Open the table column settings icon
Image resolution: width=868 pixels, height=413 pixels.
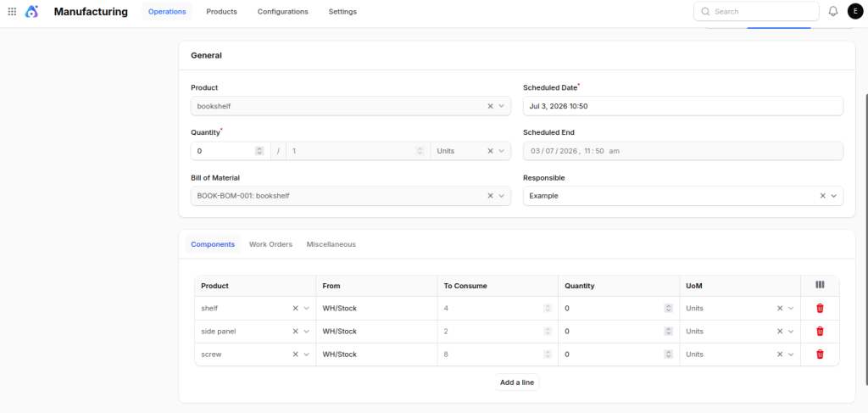pos(820,285)
